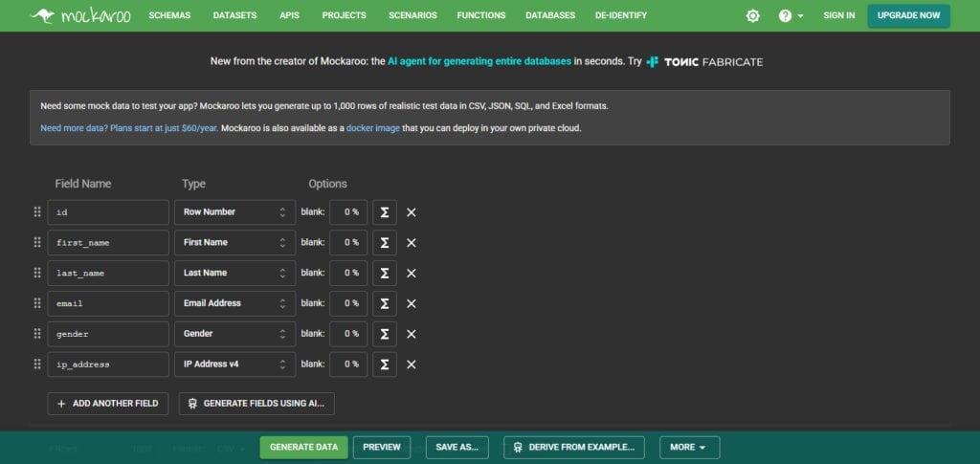Remove the gender field row
Image resolution: width=980 pixels, height=464 pixels.
412,334
